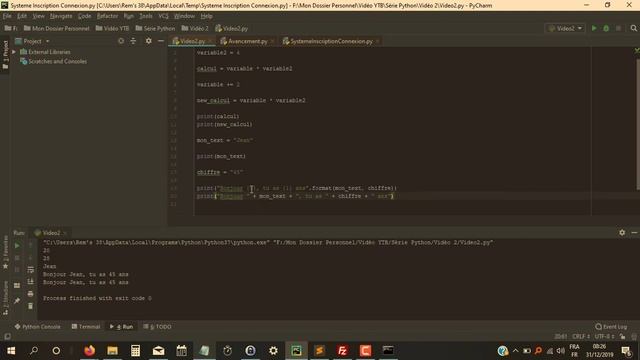The image size is (640, 360).
Task: Open line separator CRLF selector
Action: (x=581, y=336)
